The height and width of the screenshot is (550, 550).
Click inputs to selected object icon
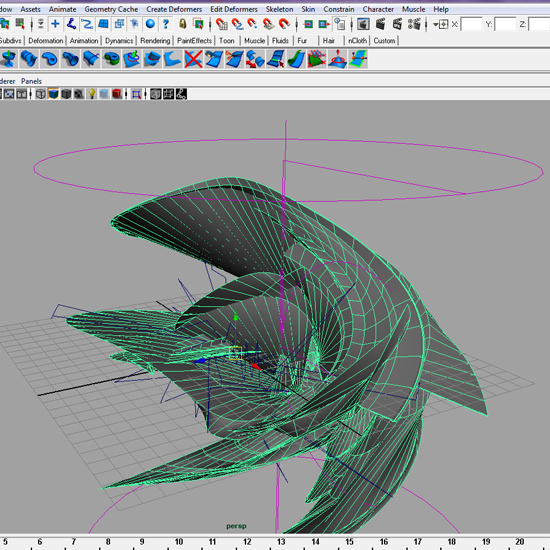[308, 24]
